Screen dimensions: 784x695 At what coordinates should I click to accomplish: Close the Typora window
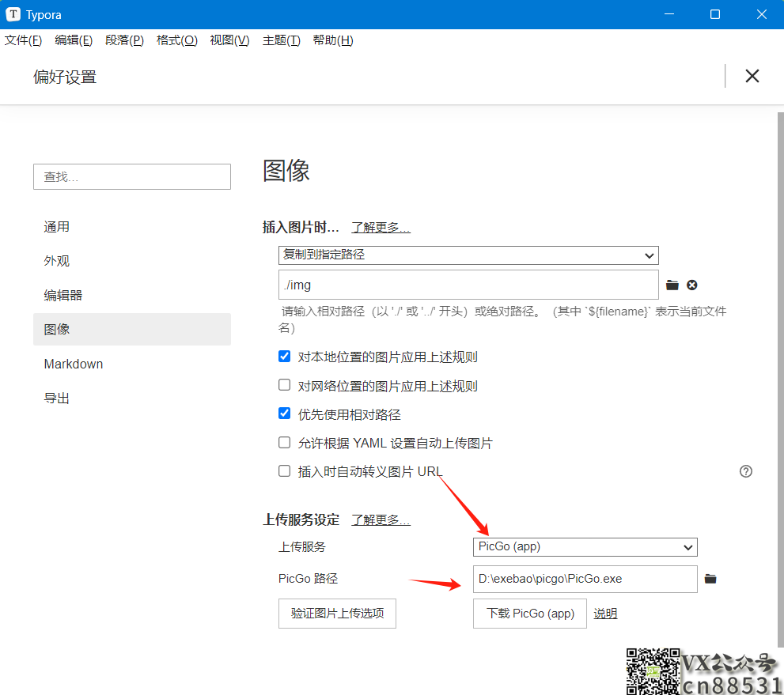pyautogui.click(x=761, y=14)
